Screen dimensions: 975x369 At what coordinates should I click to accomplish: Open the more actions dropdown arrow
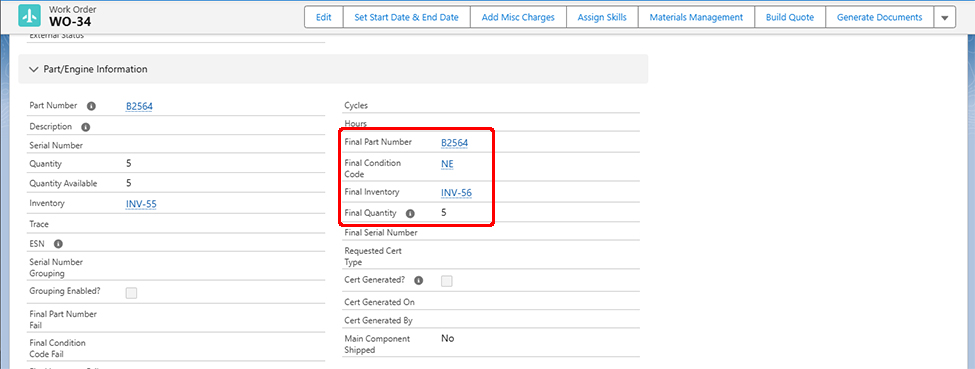click(x=945, y=17)
